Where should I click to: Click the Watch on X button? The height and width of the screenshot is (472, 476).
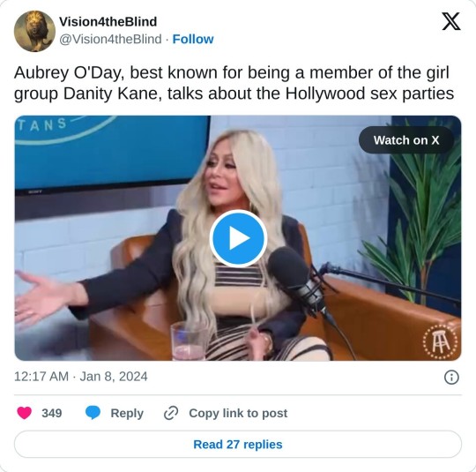pos(406,140)
